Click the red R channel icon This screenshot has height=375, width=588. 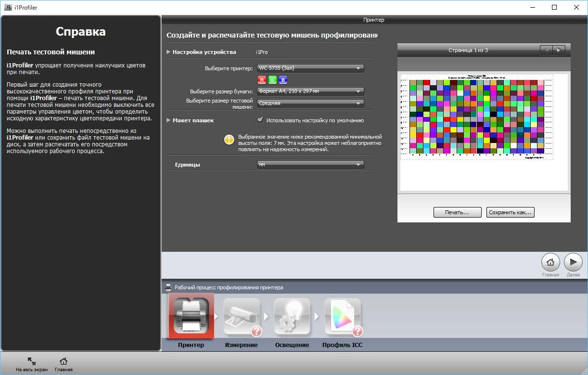tap(262, 80)
